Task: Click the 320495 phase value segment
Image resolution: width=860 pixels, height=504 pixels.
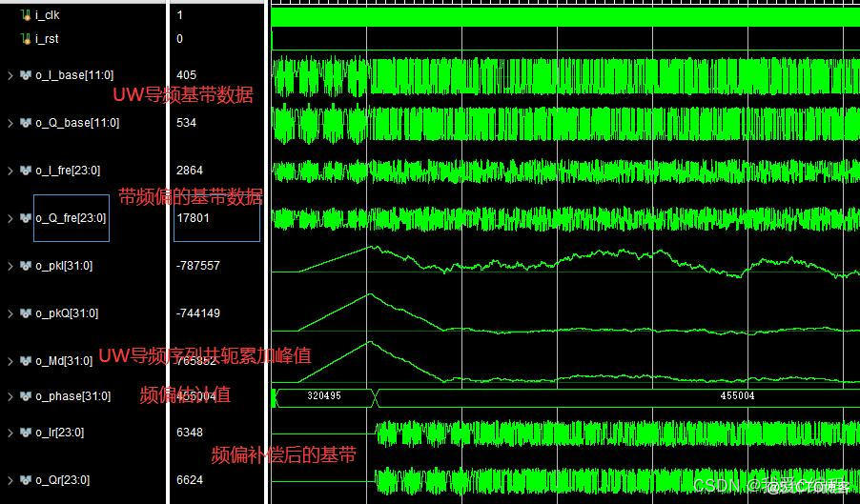Action: 324,396
